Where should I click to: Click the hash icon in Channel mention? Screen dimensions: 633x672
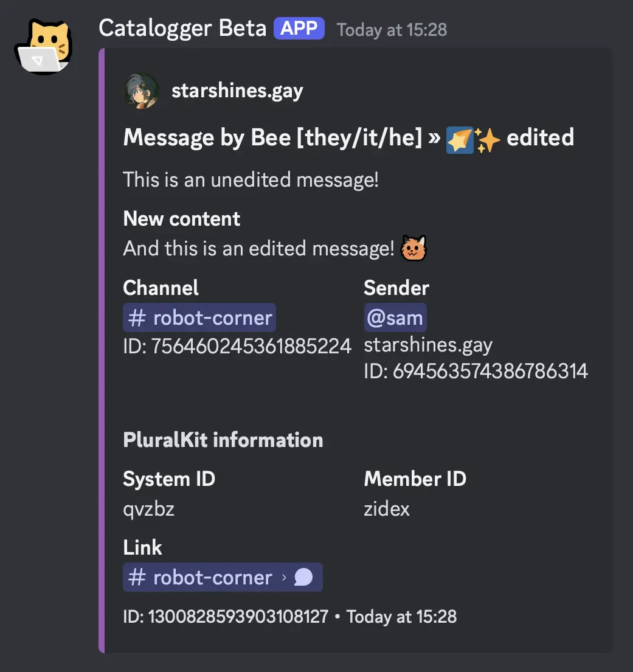click(137, 317)
